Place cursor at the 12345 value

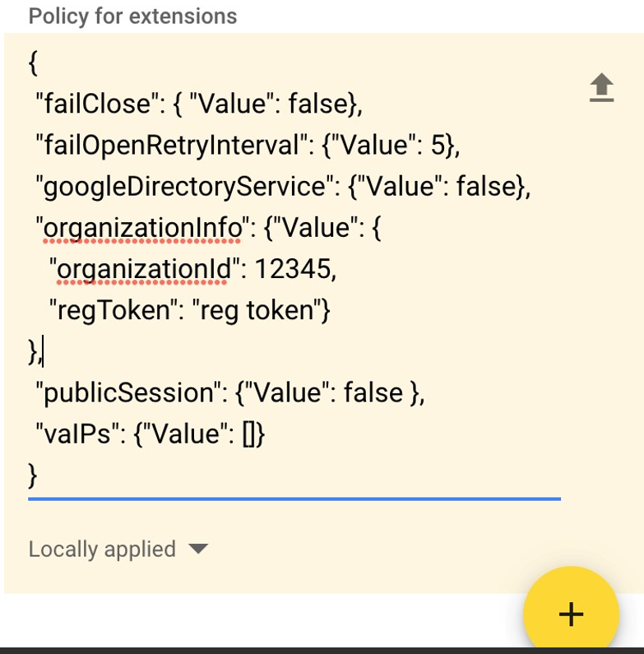pyautogui.click(x=293, y=268)
